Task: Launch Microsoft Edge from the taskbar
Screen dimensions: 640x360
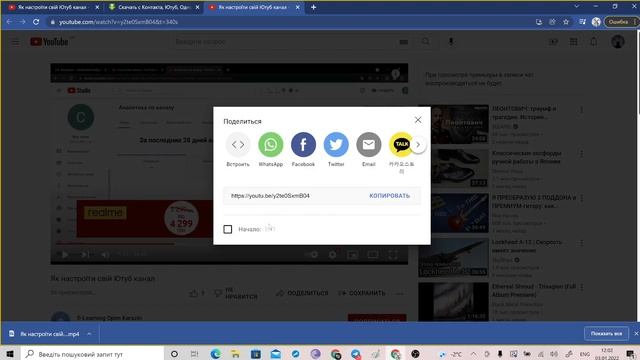Action: (x=216, y=354)
